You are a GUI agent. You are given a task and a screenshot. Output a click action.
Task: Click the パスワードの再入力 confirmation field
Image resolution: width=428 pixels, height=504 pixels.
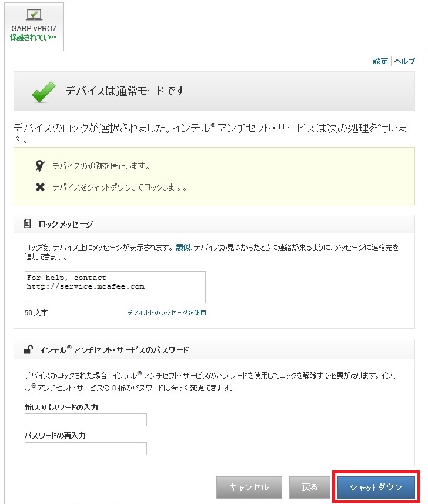pyautogui.click(x=86, y=449)
